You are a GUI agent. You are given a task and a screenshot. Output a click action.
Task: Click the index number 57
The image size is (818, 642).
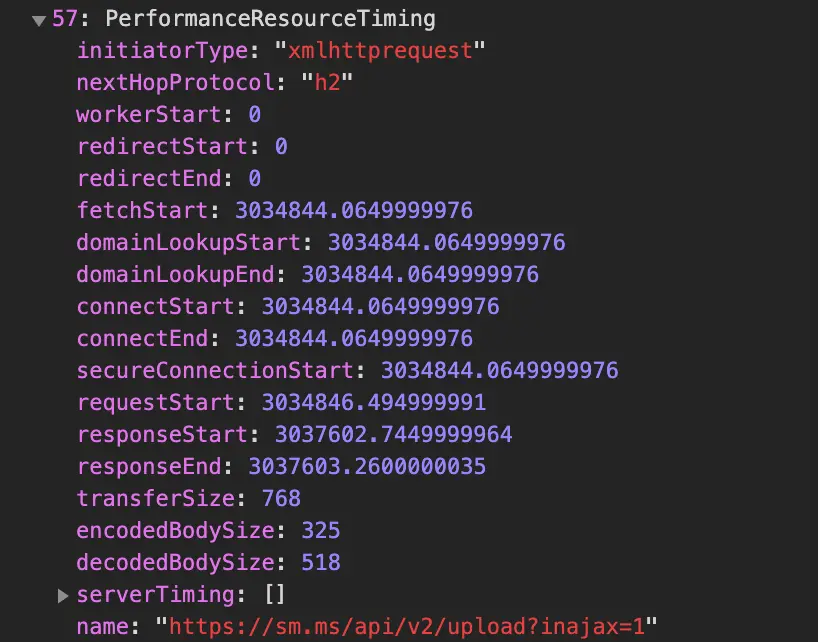click(65, 19)
